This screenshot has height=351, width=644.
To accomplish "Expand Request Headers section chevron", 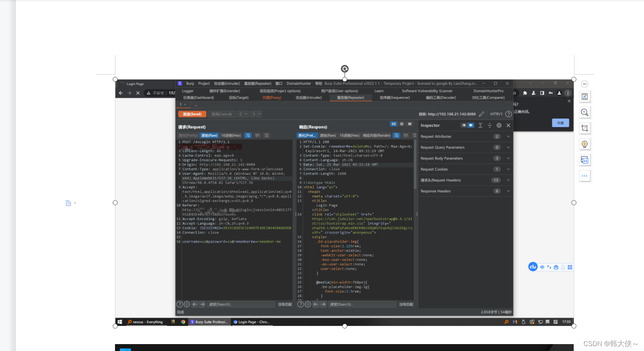I will pos(508,180).
